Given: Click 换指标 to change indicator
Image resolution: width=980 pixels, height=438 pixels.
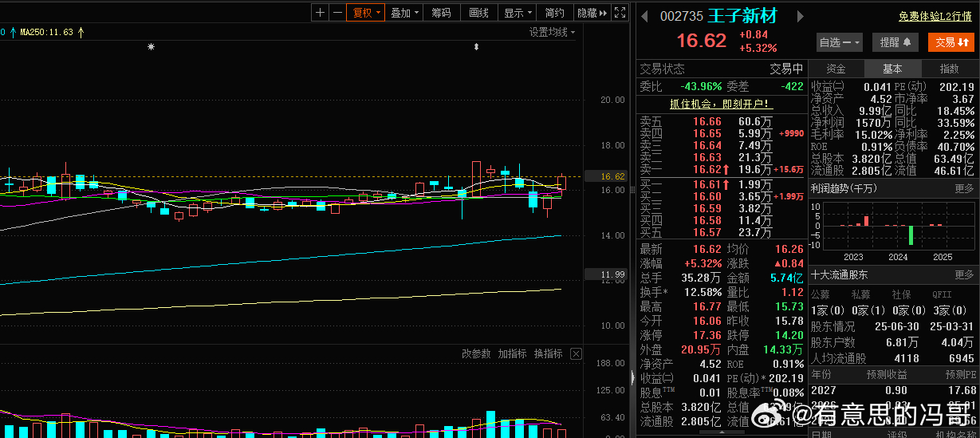Looking at the screenshot, I should pyautogui.click(x=548, y=353).
